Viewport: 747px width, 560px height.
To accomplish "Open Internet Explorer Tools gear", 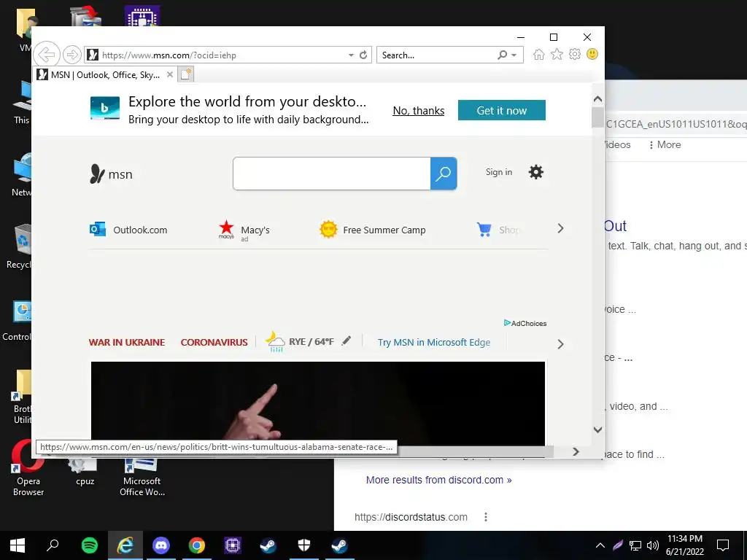I will tap(575, 54).
